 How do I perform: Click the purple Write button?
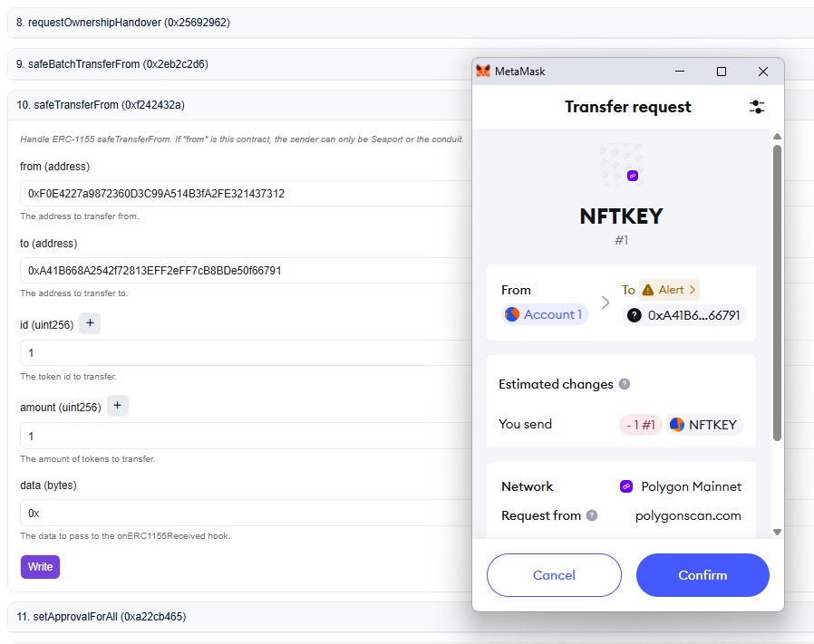coord(40,567)
